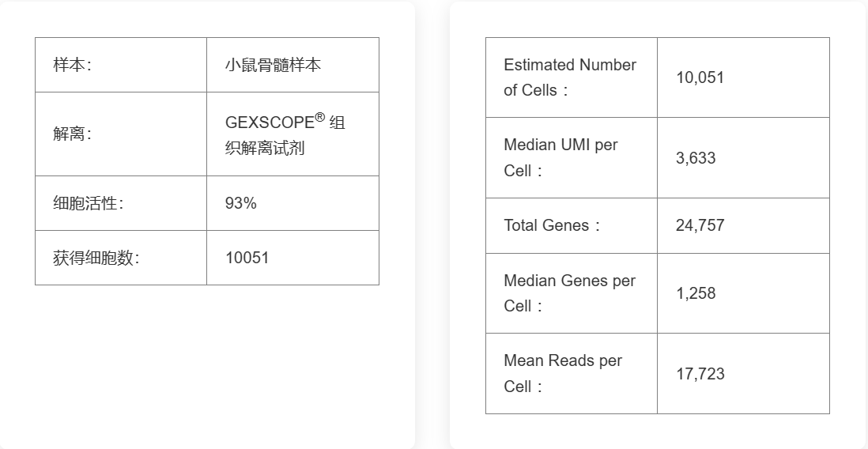
Task: Select the 1,258 median genes value
Action: tap(696, 293)
